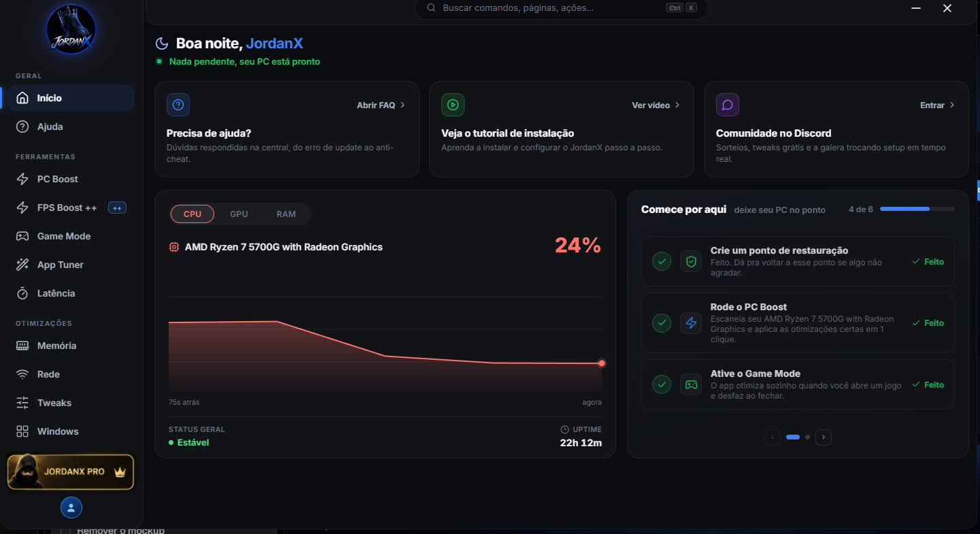Click the Windows grid icon
Viewport: 980px width, 534px height.
point(22,431)
